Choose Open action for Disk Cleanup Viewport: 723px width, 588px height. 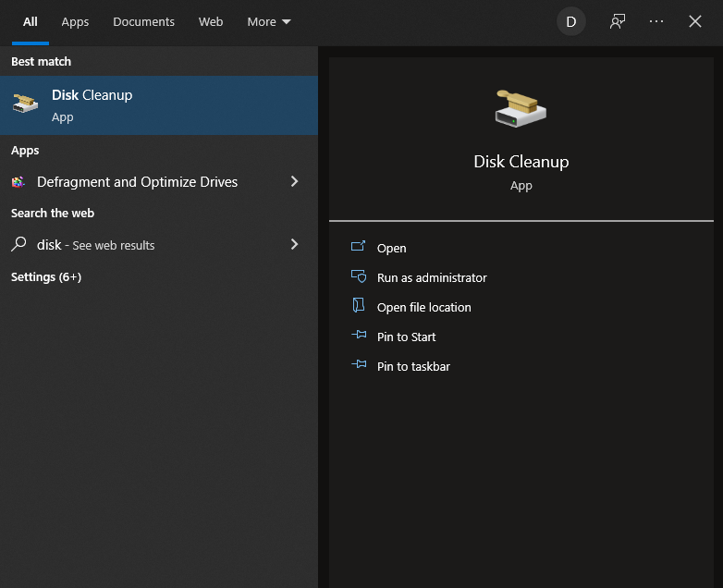click(x=391, y=248)
